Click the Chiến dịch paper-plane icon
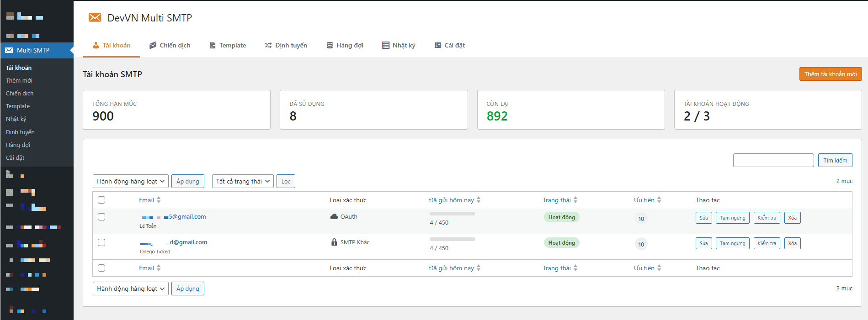Viewport: 868px width, 320px height. (x=153, y=45)
